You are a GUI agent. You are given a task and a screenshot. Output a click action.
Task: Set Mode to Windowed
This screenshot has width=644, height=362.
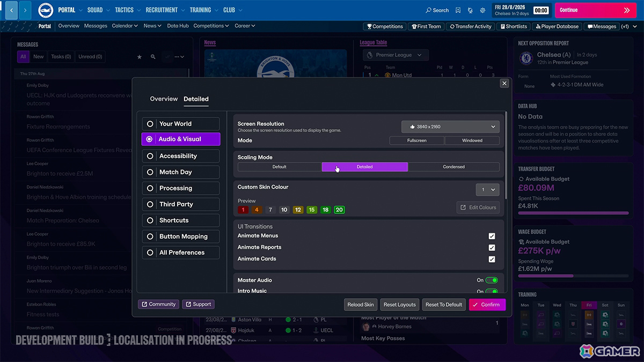472,141
